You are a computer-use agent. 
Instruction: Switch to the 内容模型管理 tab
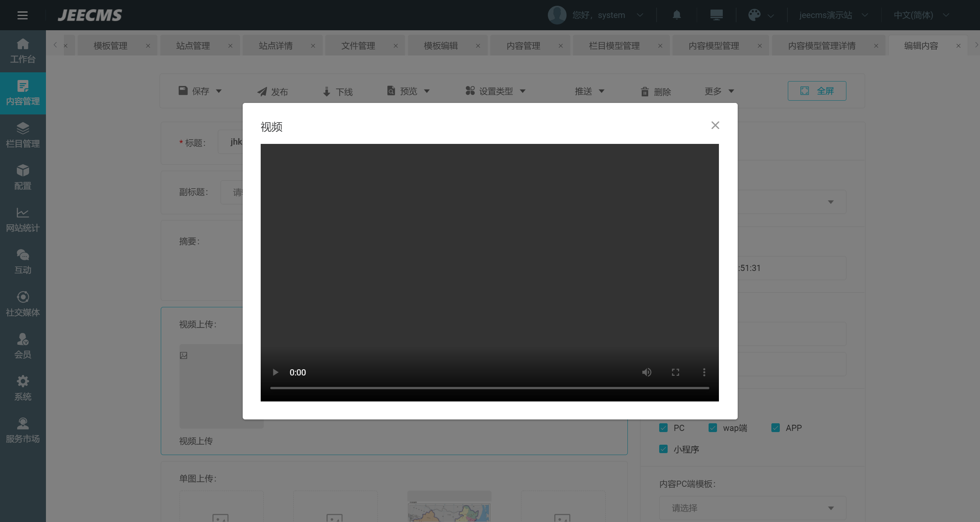[x=714, y=46]
